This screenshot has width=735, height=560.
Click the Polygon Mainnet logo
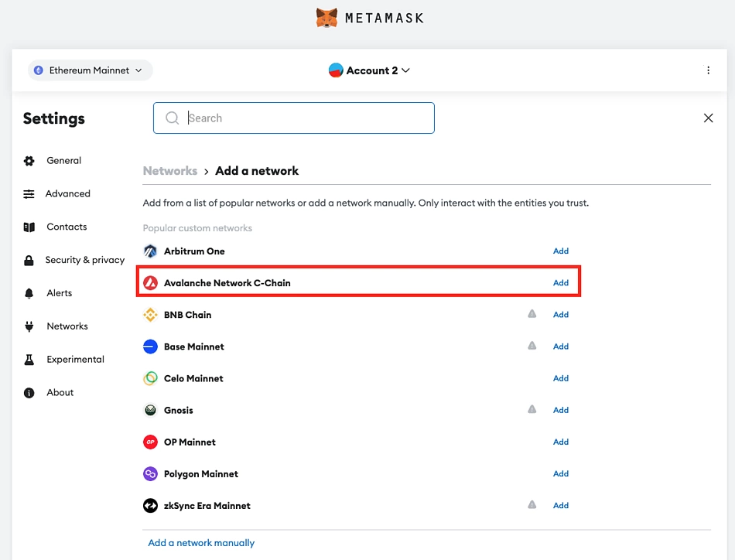tap(150, 474)
